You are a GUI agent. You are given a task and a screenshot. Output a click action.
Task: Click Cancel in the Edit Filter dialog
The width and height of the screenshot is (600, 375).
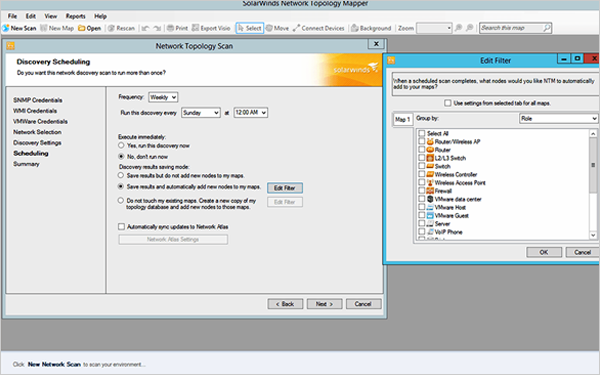[583, 252]
